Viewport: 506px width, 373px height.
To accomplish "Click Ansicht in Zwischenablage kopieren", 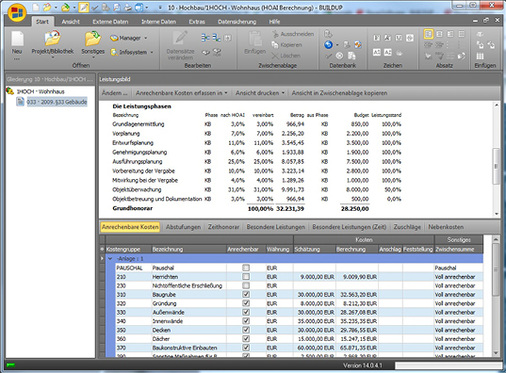I will point(339,93).
